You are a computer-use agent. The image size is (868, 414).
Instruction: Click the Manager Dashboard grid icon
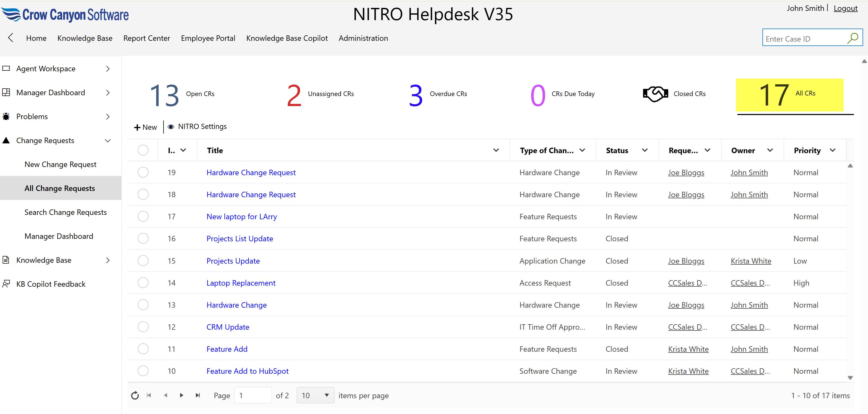click(6, 92)
